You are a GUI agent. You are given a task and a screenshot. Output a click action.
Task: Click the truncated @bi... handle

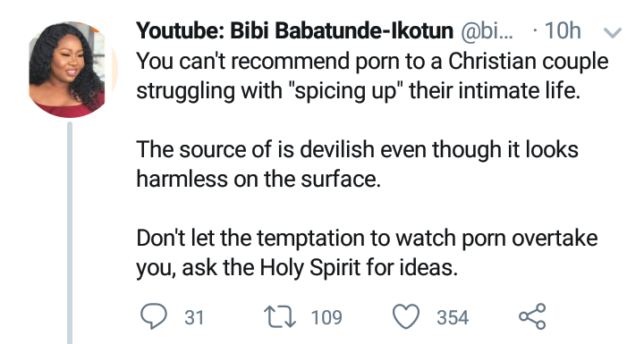(487, 30)
